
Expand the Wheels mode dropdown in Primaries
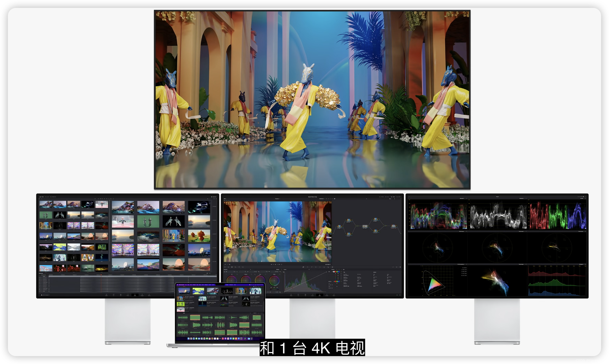coord(278,269)
